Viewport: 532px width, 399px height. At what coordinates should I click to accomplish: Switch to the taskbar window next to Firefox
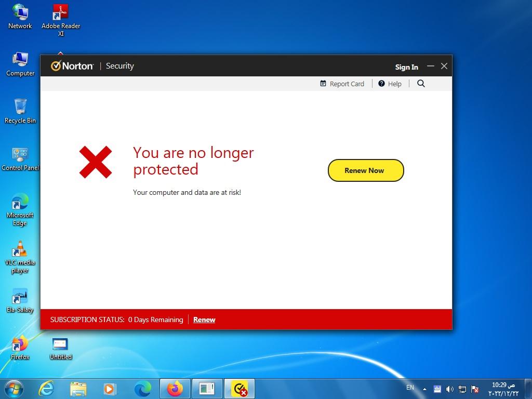click(x=207, y=389)
